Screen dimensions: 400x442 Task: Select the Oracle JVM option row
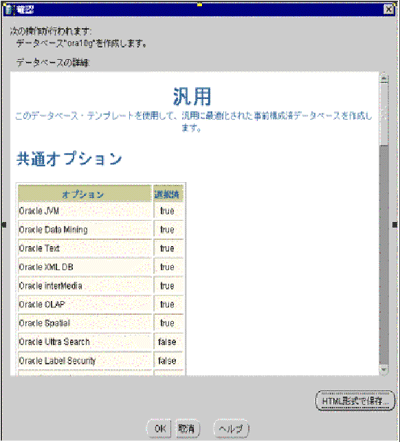coord(101,211)
